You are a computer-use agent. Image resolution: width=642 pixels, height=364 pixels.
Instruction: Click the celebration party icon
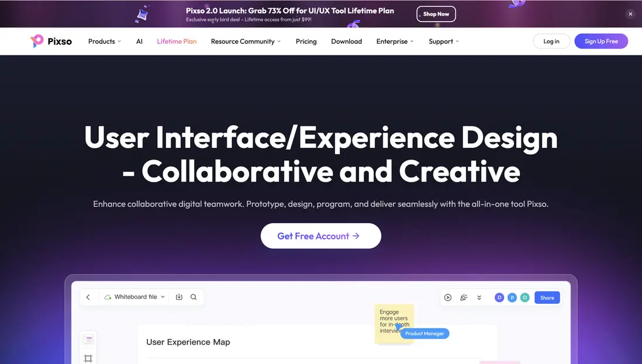click(x=464, y=298)
